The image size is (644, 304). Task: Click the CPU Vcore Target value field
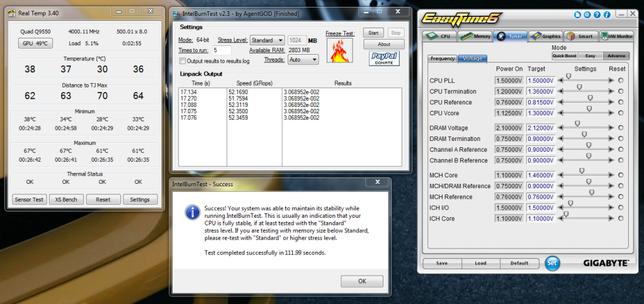click(541, 113)
